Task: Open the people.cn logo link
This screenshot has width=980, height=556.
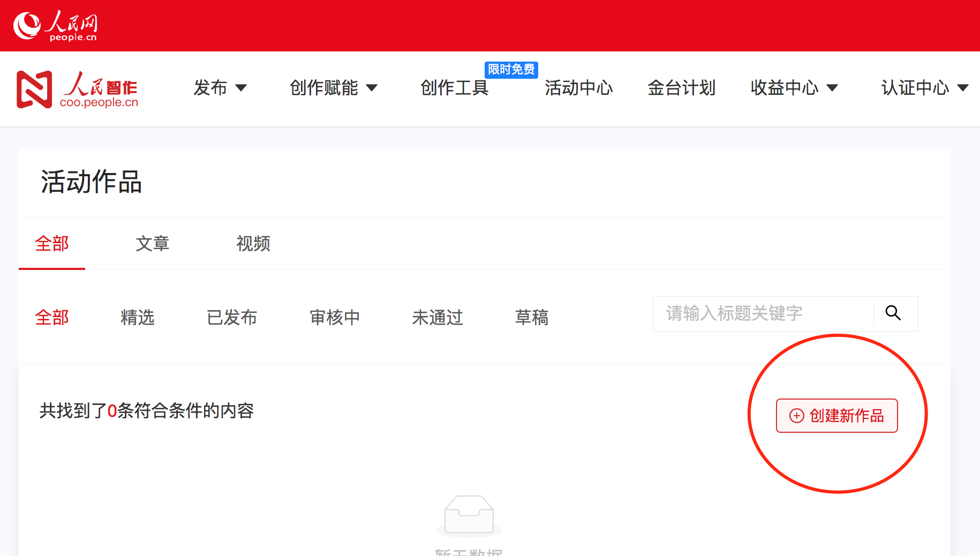Action: [55, 26]
